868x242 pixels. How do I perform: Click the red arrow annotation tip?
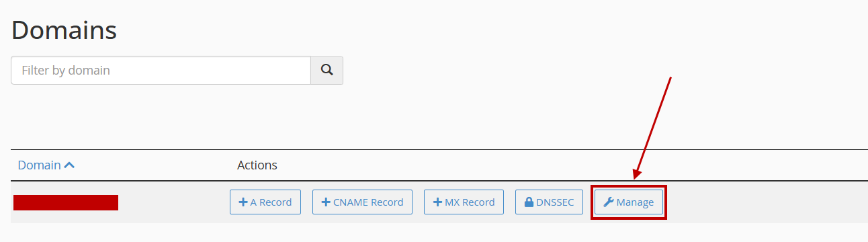(635, 180)
